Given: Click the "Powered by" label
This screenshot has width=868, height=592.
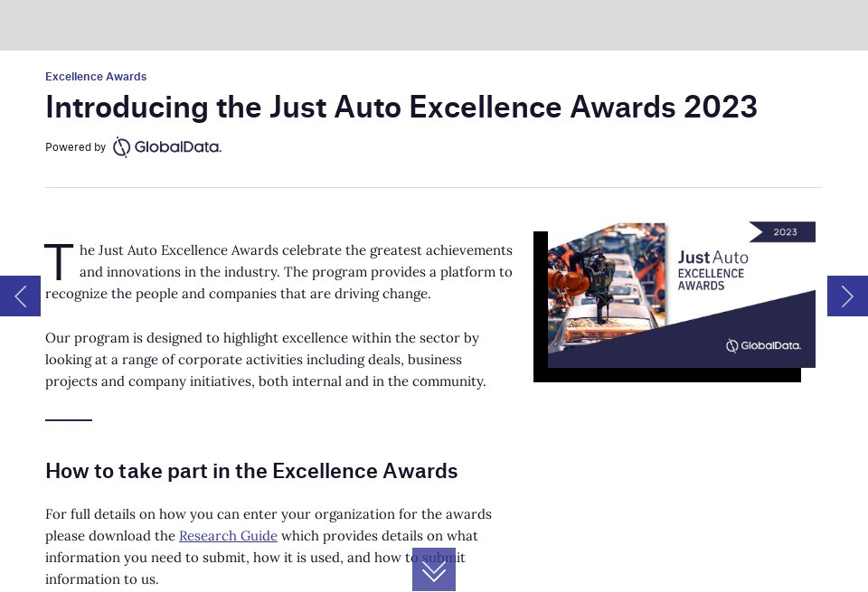Looking at the screenshot, I should (76, 146).
